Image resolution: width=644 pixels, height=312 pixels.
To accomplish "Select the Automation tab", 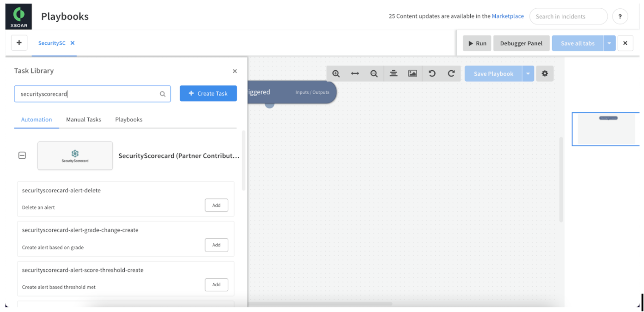I will [36, 119].
